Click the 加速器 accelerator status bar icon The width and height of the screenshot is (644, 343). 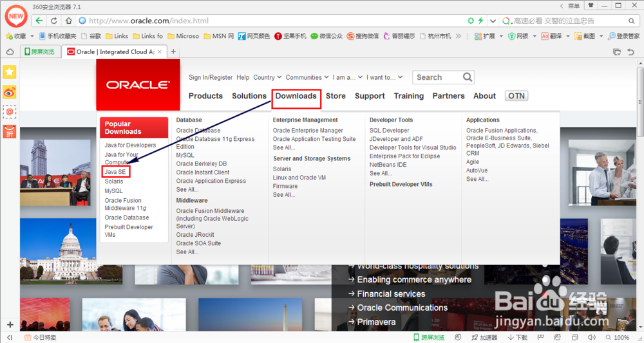(x=484, y=337)
